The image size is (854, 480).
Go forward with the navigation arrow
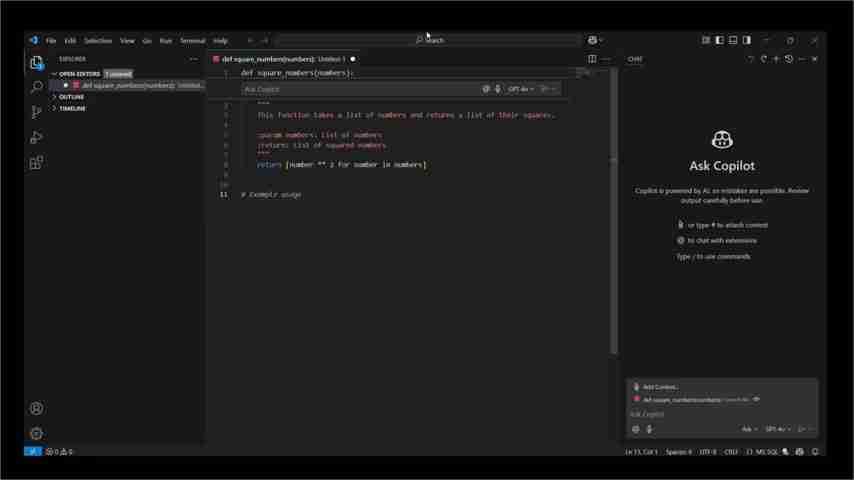tap(264, 40)
